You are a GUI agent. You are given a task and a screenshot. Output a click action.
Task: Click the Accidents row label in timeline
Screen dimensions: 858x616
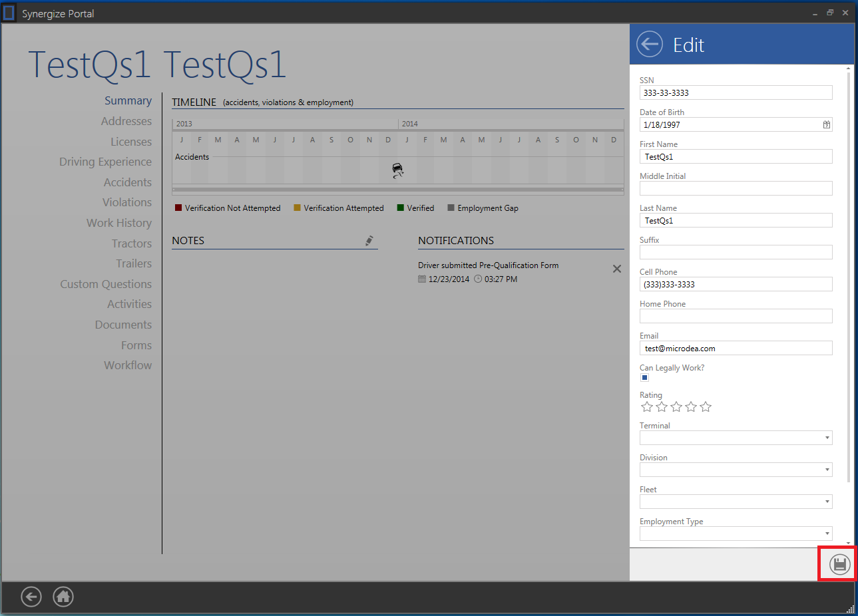[192, 157]
